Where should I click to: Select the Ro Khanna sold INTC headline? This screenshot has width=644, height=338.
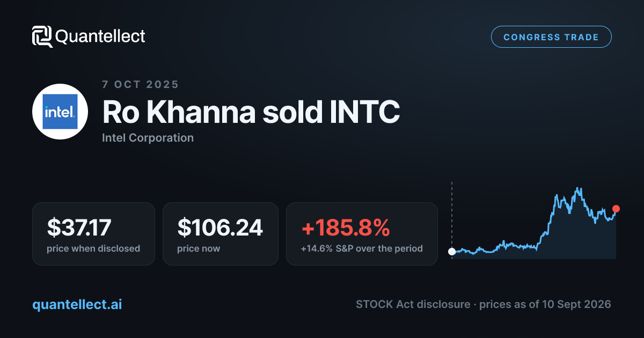(x=251, y=112)
